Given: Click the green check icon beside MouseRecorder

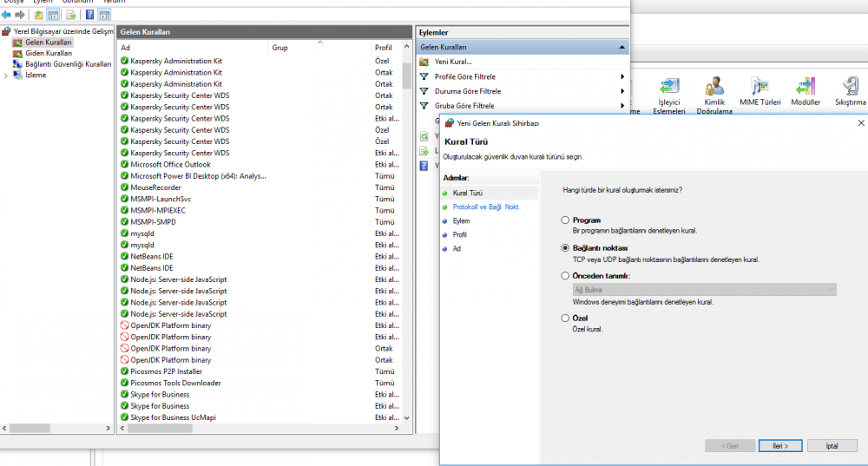Looking at the screenshot, I should [124, 187].
